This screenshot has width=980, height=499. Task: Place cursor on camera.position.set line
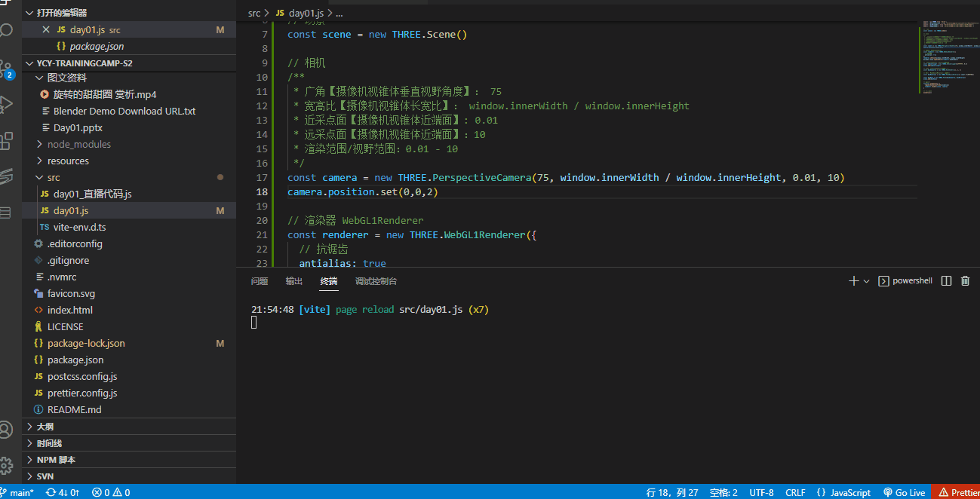pos(362,192)
